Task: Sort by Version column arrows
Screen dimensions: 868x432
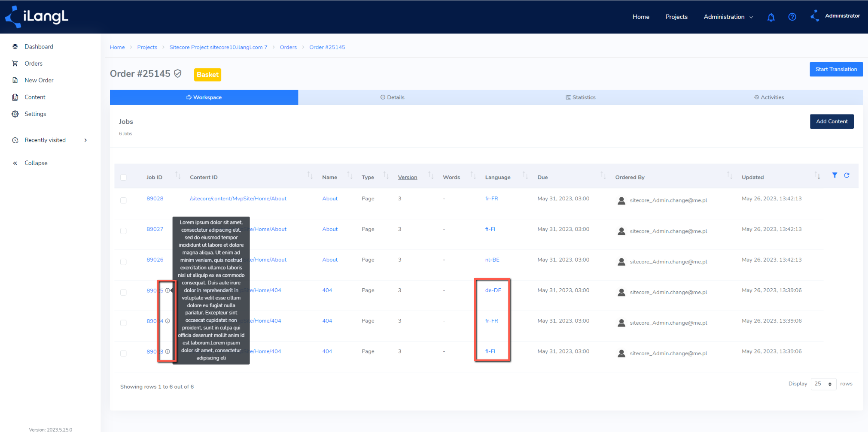Action: (430, 175)
